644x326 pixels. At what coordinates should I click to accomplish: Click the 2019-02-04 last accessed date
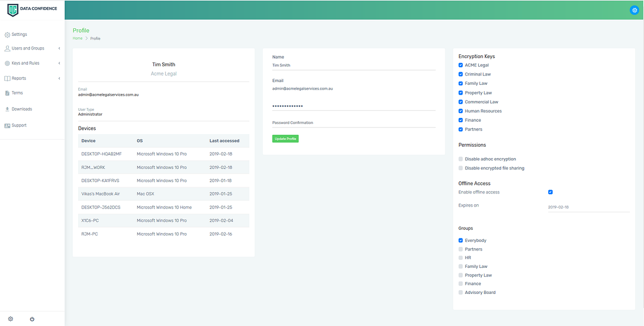(x=221, y=221)
